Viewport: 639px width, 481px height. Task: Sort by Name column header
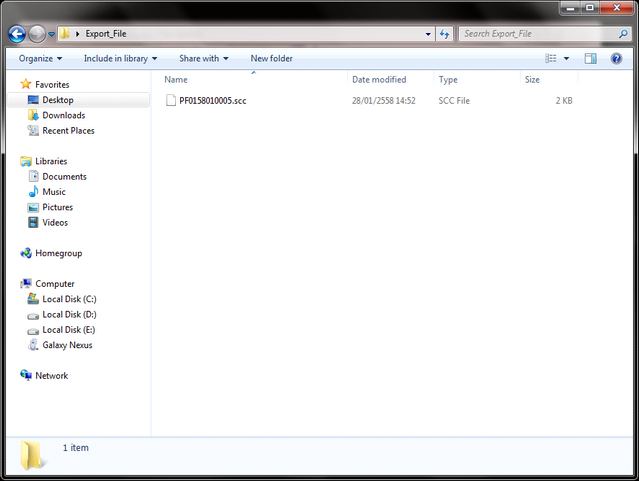(176, 79)
